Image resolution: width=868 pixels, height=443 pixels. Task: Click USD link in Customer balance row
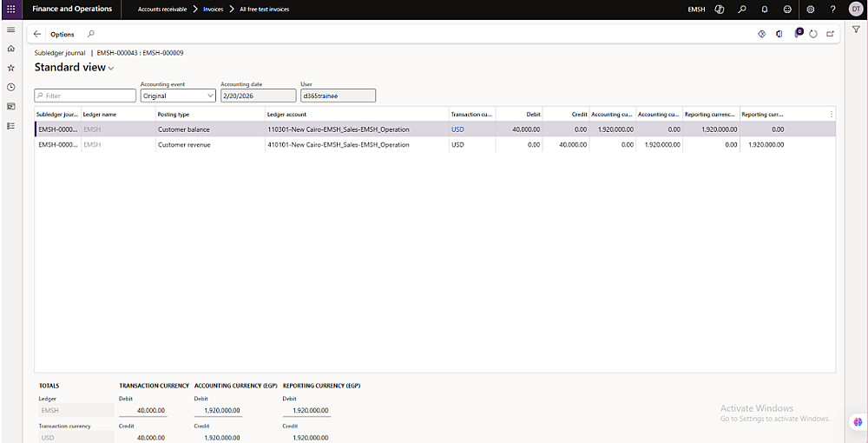[457, 129]
